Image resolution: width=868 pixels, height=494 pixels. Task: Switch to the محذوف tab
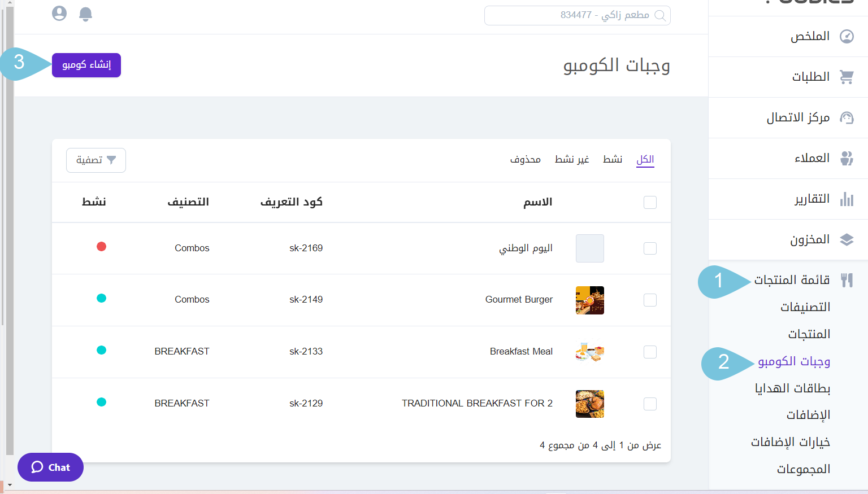tap(526, 160)
